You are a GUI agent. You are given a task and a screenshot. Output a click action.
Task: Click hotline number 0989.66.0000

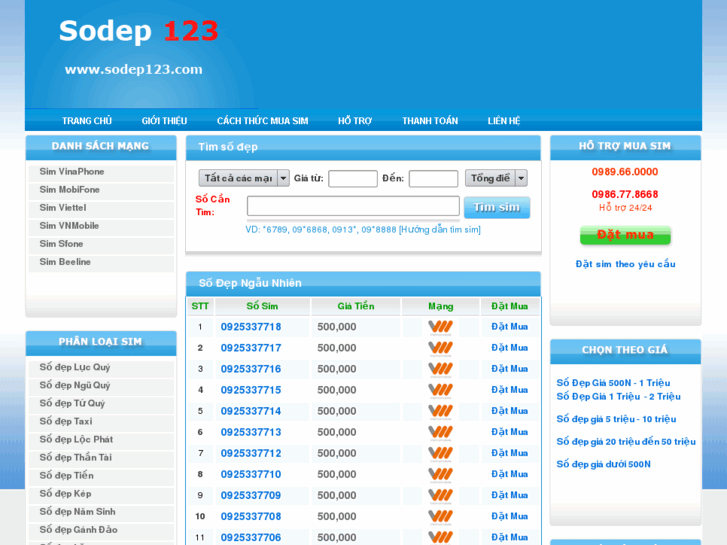click(625, 172)
